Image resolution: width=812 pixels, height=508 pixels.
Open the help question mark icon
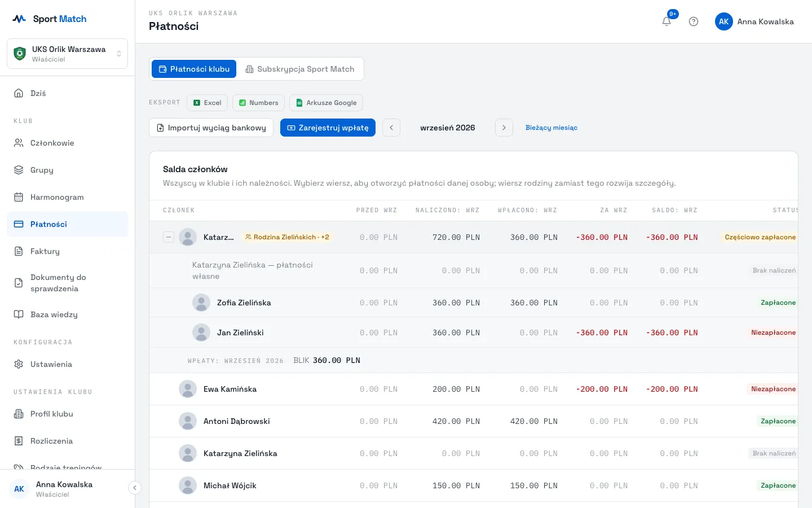point(694,21)
